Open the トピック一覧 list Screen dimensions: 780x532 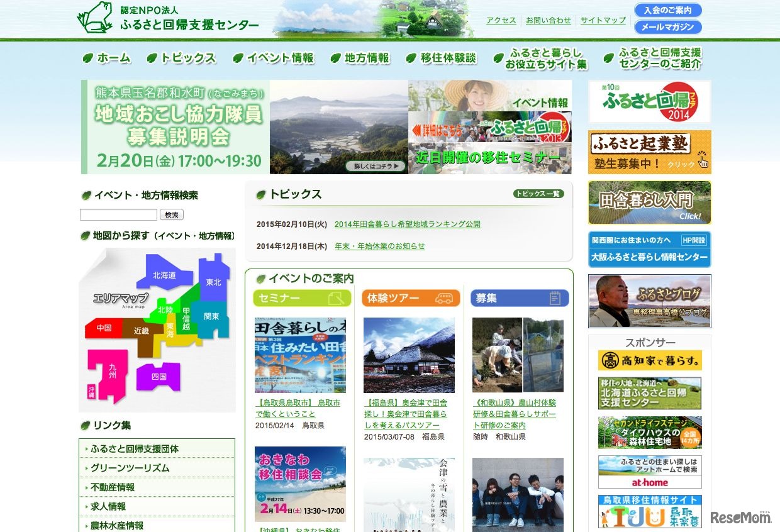pos(538,194)
